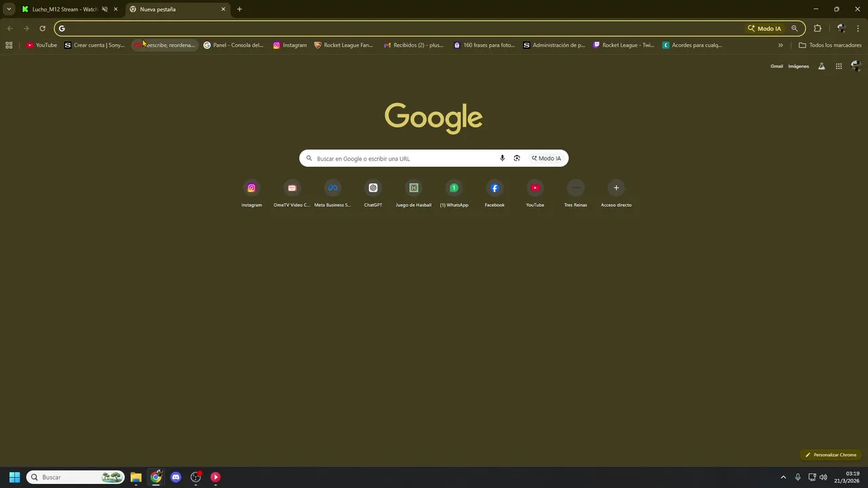The width and height of the screenshot is (868, 488).
Task: Open the 160 frases para foto bookmark
Action: point(484,45)
